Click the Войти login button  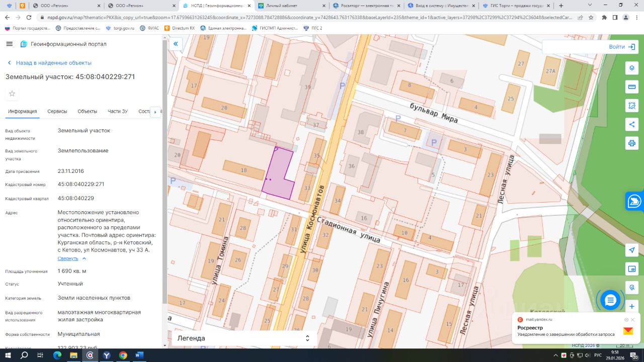coord(621,47)
